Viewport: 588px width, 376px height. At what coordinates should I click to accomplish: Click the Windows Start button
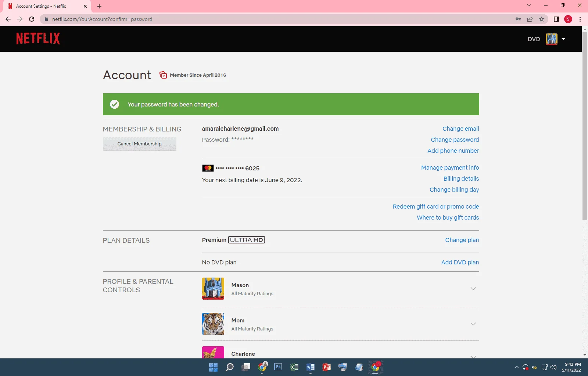213,367
